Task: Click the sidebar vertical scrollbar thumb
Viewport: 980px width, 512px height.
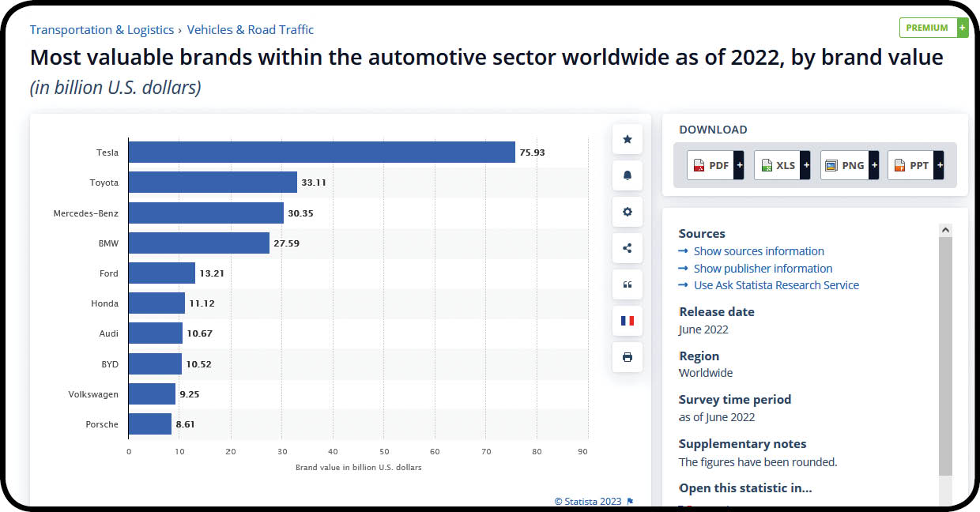Action: pyautogui.click(x=945, y=356)
